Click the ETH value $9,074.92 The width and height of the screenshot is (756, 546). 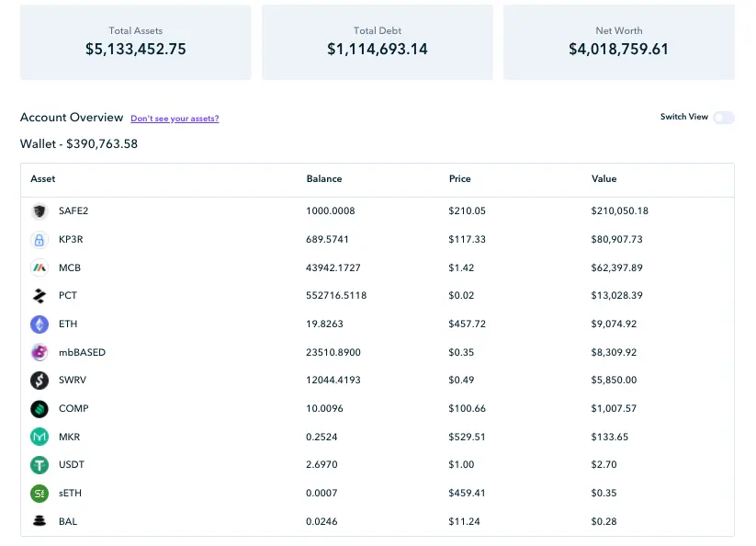[x=614, y=324]
